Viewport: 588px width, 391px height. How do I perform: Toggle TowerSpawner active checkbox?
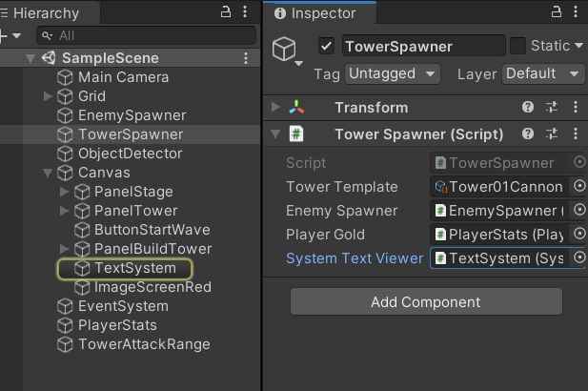click(x=327, y=46)
